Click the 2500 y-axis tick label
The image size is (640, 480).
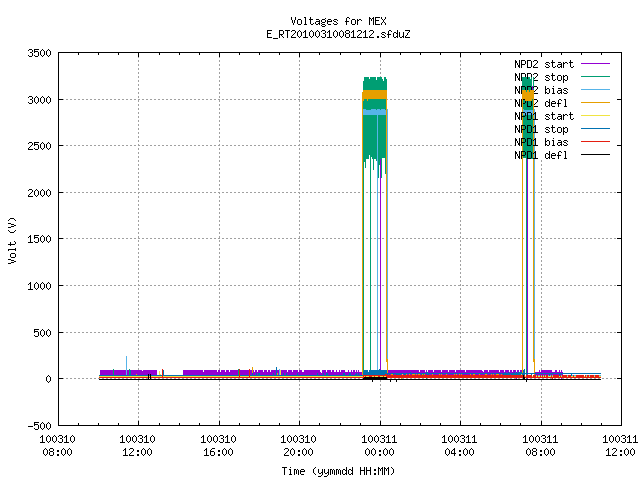pyautogui.click(x=40, y=146)
